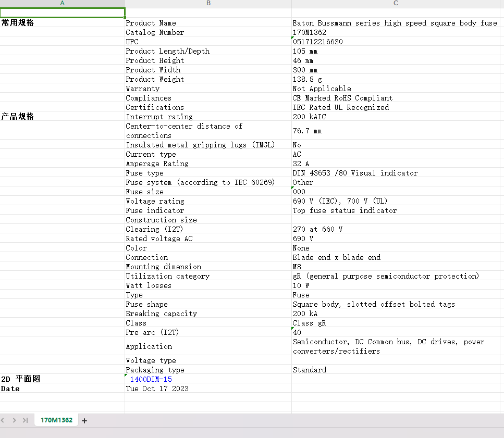Select the cell '200 kA'
The height and width of the screenshot is (438, 504).
[x=396, y=314]
